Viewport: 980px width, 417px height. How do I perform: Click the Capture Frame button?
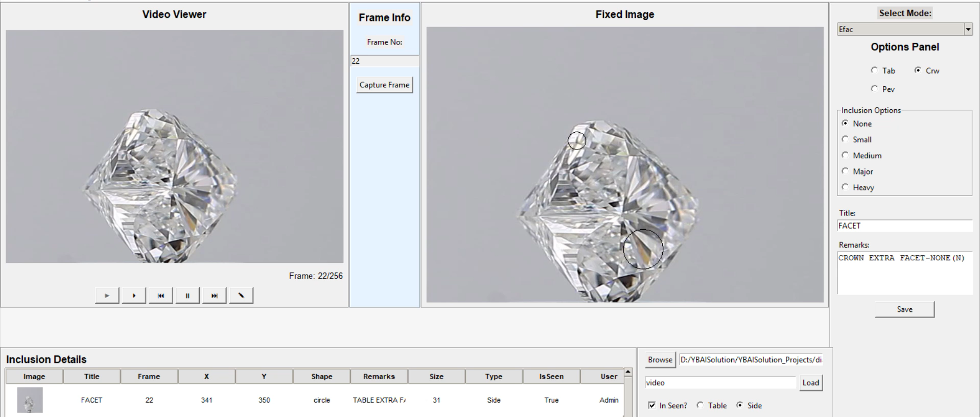(384, 85)
